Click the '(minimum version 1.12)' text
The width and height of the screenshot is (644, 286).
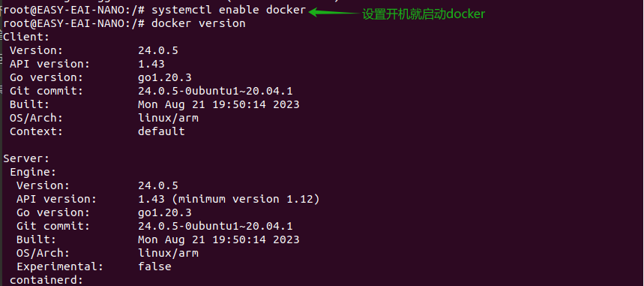tap(246, 199)
